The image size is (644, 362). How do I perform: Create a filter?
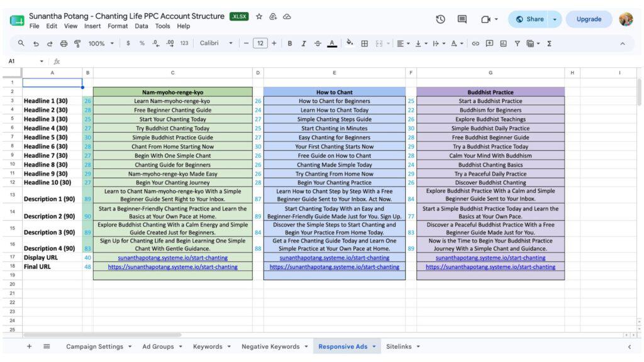[x=517, y=43]
